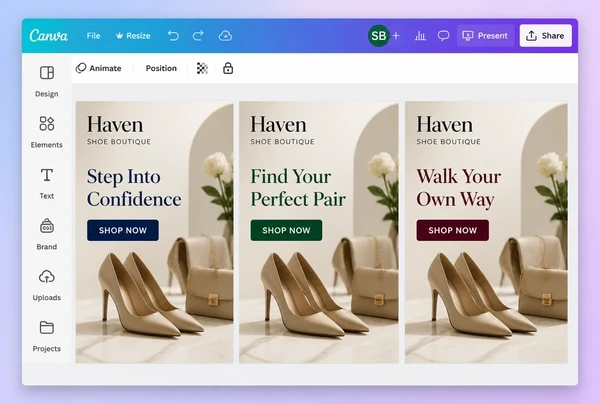Select SHOE BOUTIQUE text in green design
The image size is (600, 404).
[x=282, y=142]
